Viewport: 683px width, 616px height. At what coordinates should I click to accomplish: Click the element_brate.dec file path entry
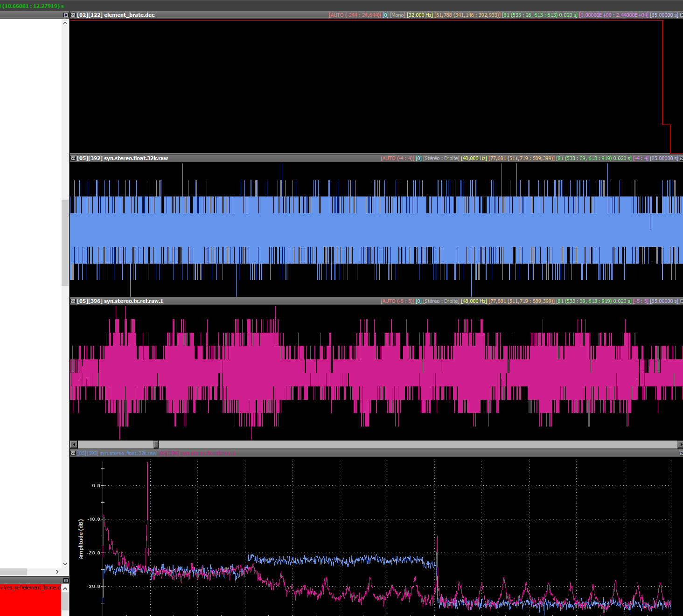[x=30, y=588]
